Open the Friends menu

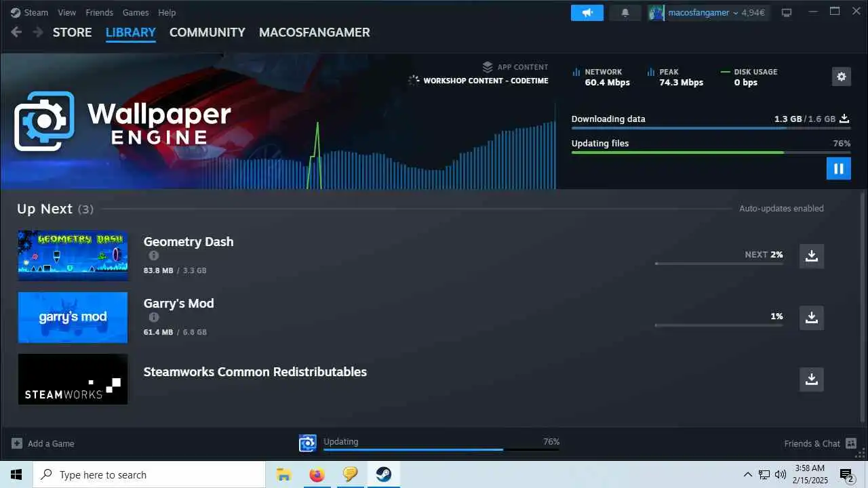(100, 12)
